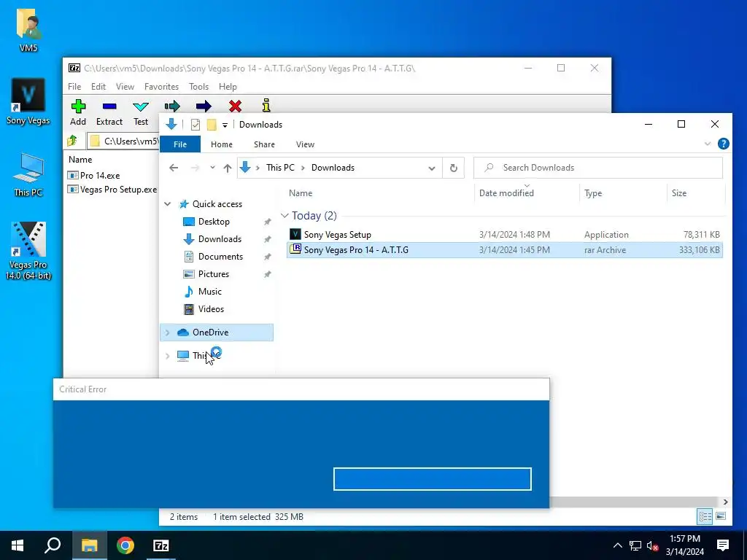Click the Back arrow in Explorer
747x560 pixels.
coord(174,168)
